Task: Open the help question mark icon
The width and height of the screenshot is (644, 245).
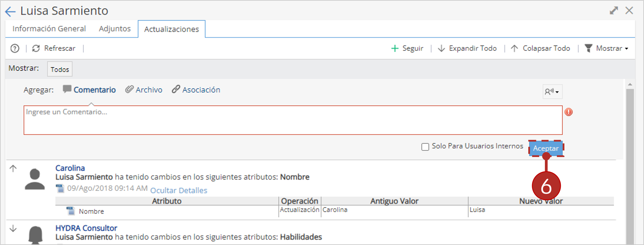Action: 15,48
